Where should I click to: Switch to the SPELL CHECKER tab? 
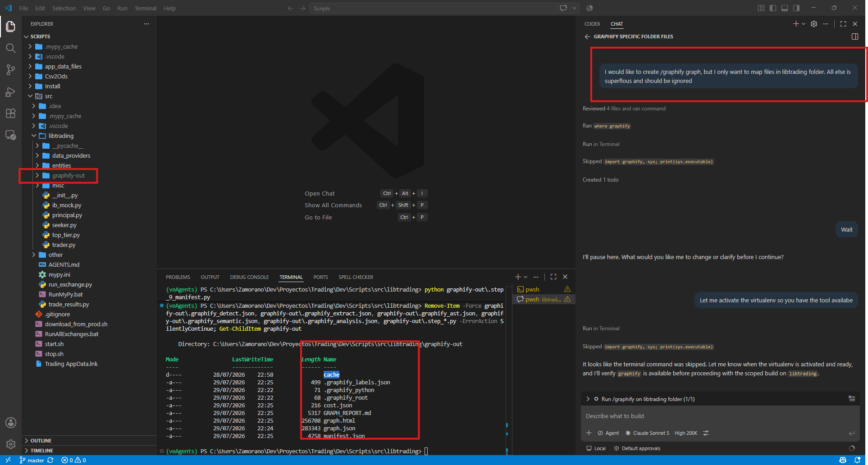(356, 277)
